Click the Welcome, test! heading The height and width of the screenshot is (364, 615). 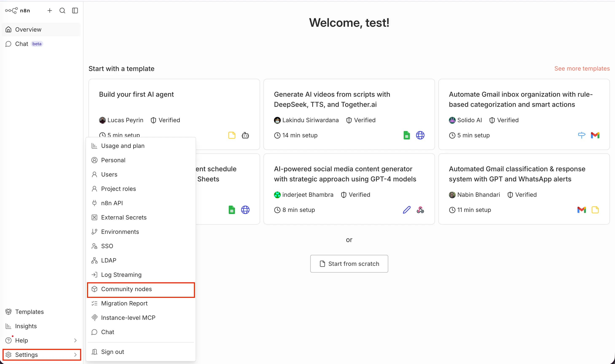click(x=349, y=23)
